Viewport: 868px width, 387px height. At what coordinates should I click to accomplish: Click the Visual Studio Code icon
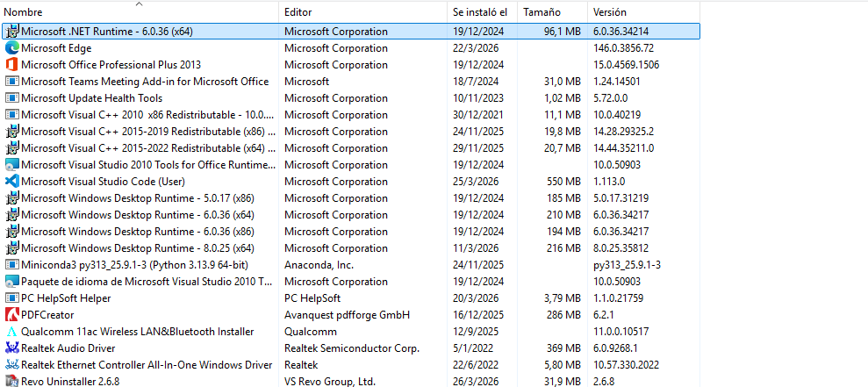(x=12, y=182)
